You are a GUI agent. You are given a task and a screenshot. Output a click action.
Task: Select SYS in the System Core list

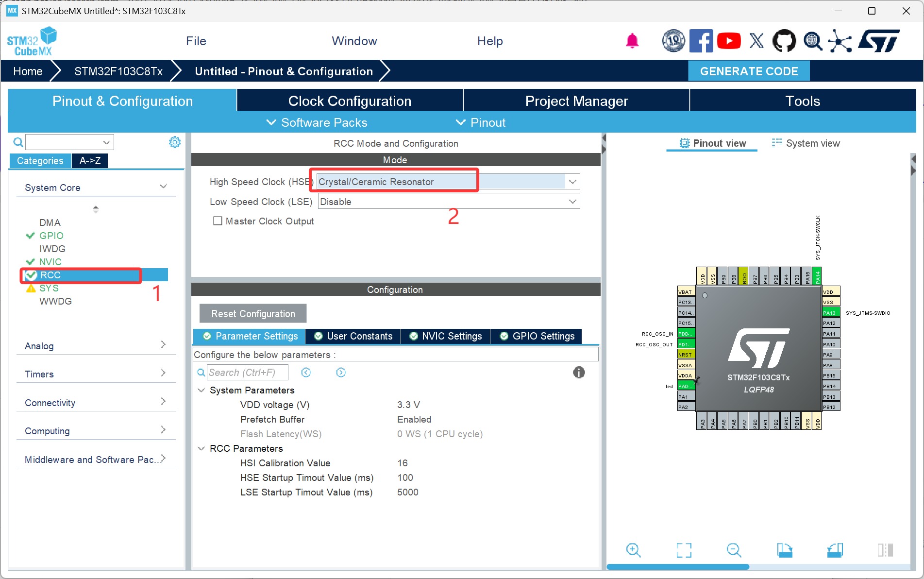pos(49,288)
